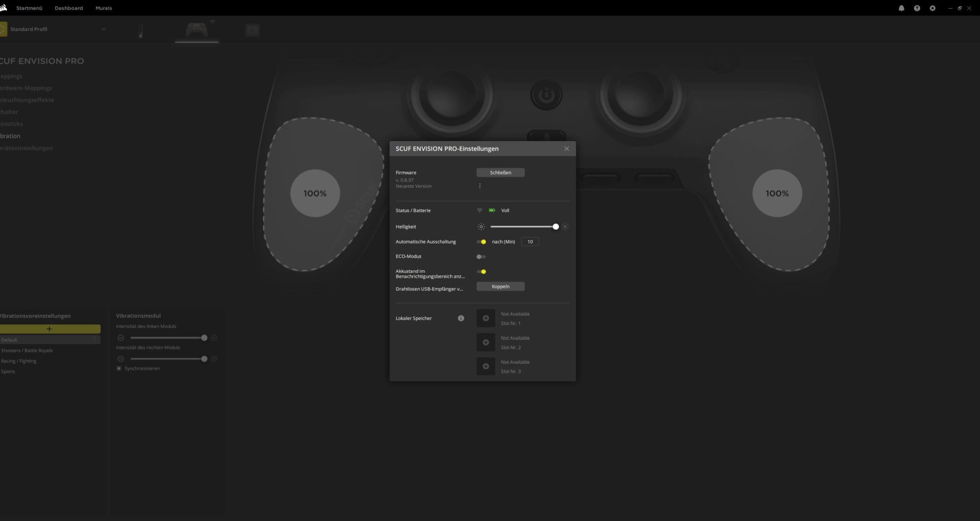Select the Synchronisieren radio option
Screen dimensions: 980x521
pyautogui.click(x=119, y=368)
